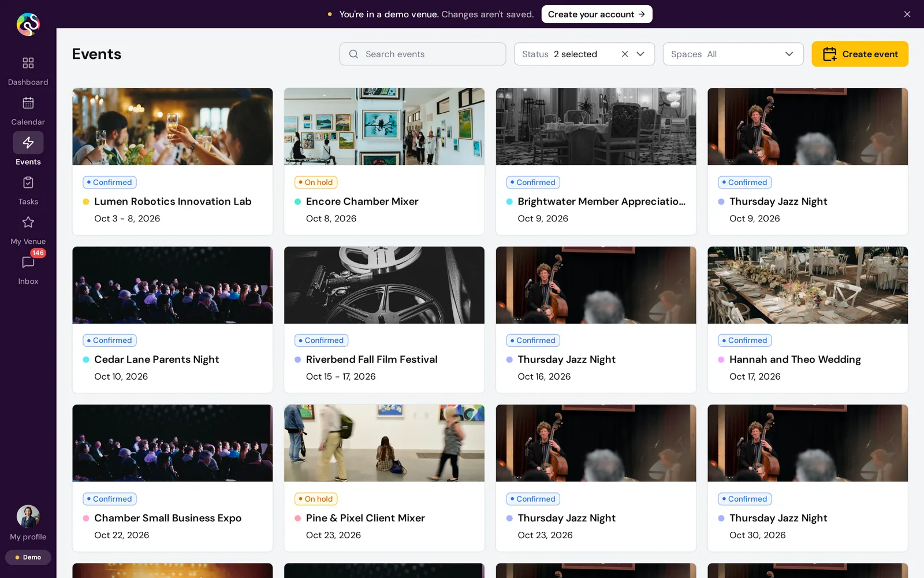Click On hold badge on Pine & Pixel card

pyautogui.click(x=316, y=499)
